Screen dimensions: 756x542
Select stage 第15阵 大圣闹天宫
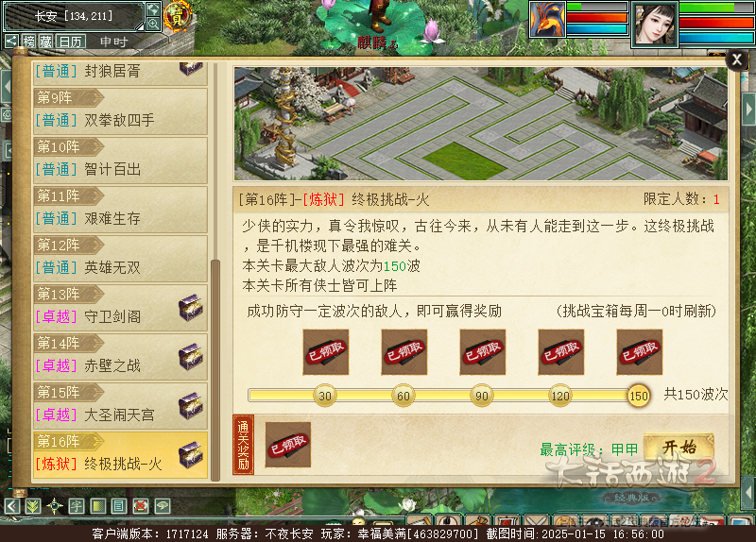pyautogui.click(x=120, y=405)
